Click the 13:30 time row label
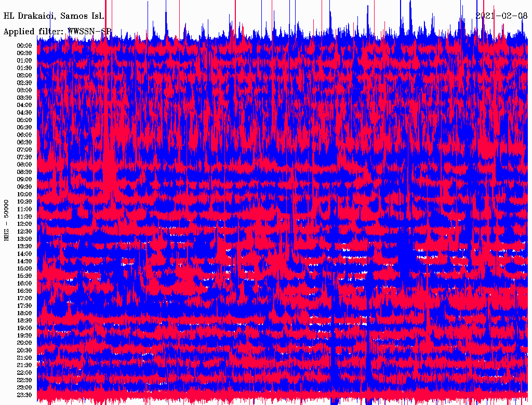The width and height of the screenshot is (532, 405). 24,247
